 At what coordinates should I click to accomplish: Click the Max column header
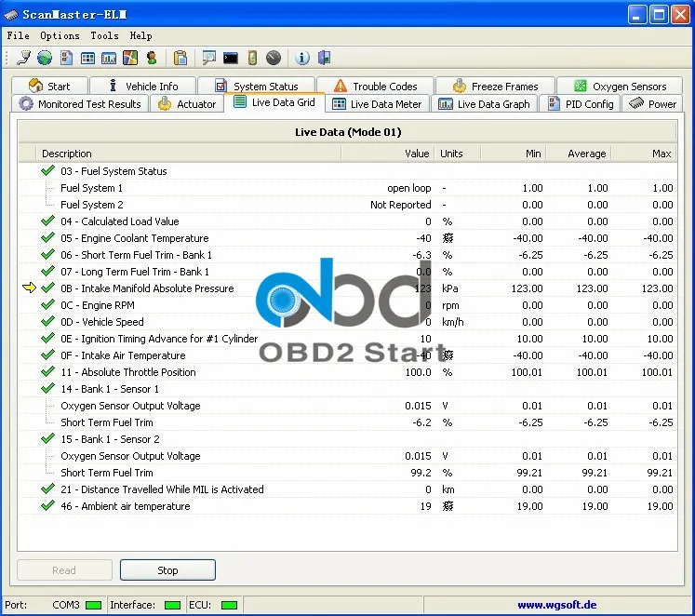point(645,154)
